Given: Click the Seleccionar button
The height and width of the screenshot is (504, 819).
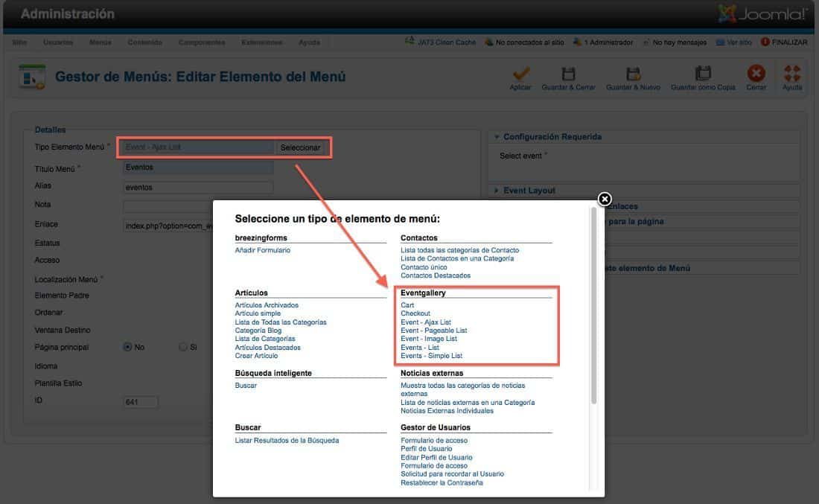Looking at the screenshot, I should [x=300, y=148].
